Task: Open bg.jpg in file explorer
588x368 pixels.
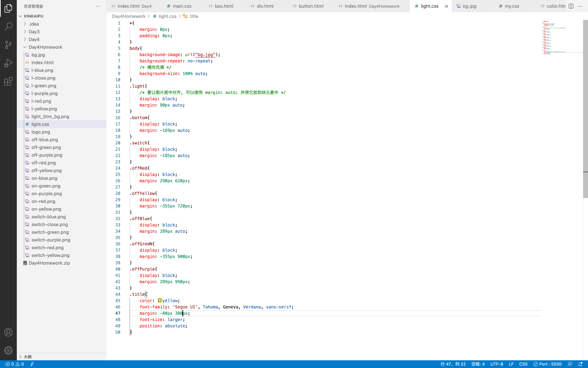Action: (x=38, y=55)
